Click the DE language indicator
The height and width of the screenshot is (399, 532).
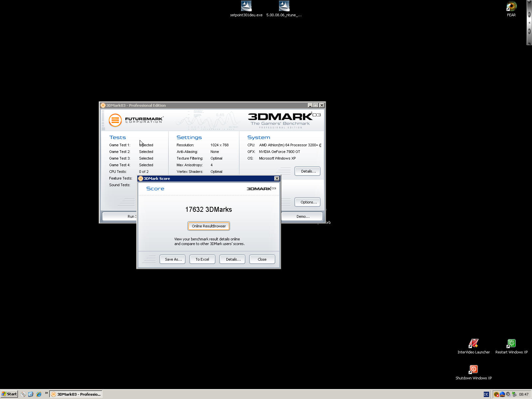point(486,394)
